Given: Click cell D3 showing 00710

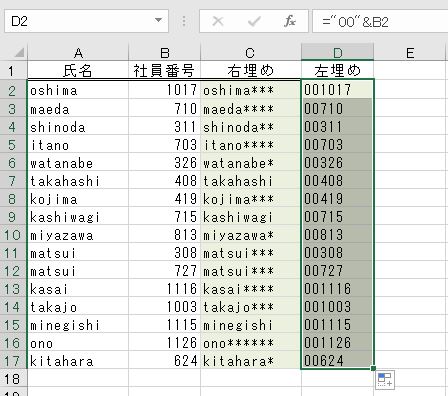Looking at the screenshot, I should 337,108.
